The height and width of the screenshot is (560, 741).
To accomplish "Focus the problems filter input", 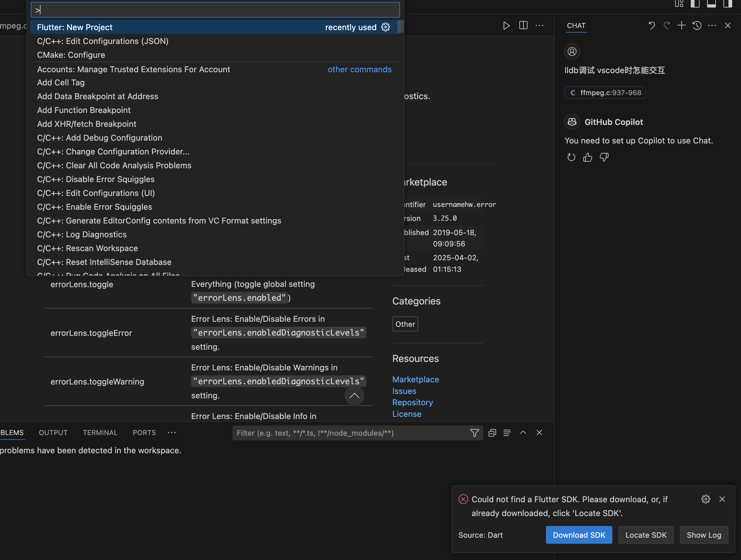I will coord(351,433).
